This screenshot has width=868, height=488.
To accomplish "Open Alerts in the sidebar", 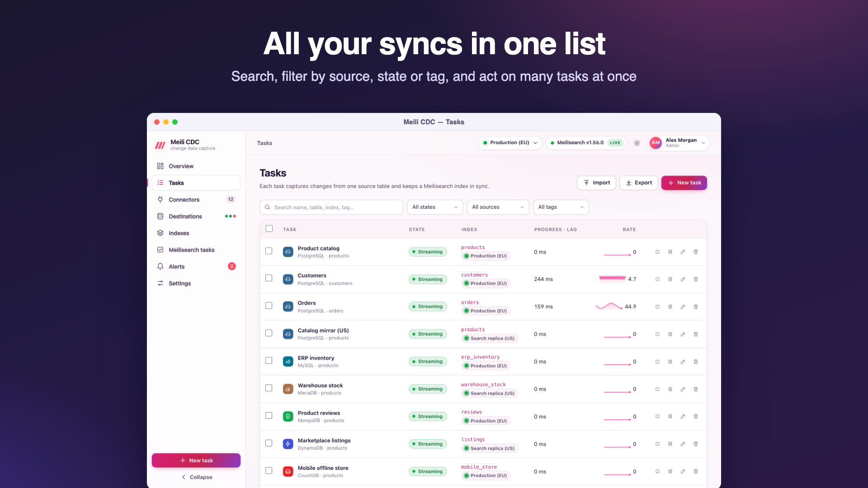I will (x=196, y=267).
